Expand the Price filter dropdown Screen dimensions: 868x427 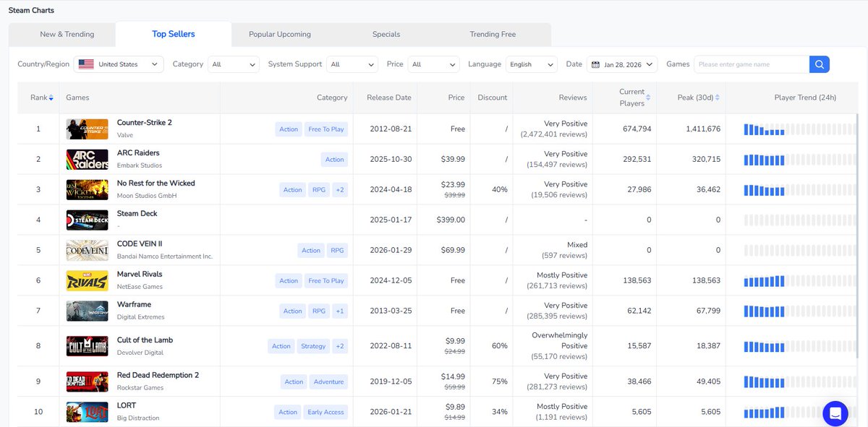(433, 64)
